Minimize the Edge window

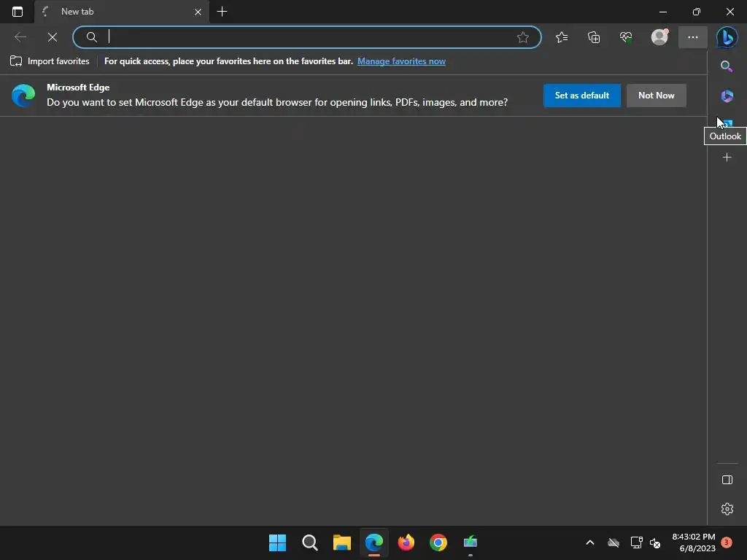[x=662, y=12]
